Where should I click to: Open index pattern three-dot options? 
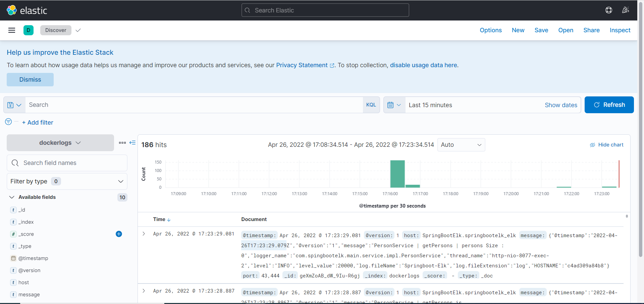[x=122, y=143]
